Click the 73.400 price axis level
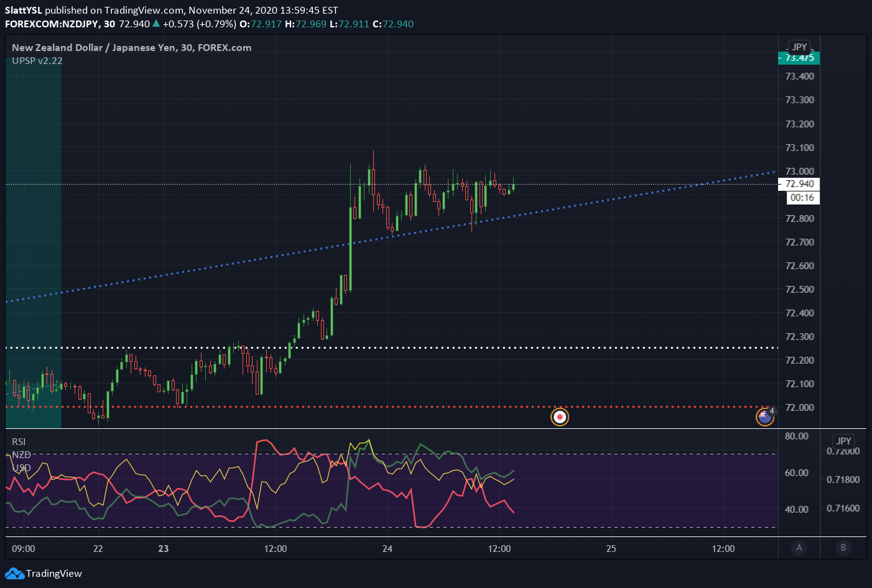The height and width of the screenshot is (588, 872). tap(799, 76)
